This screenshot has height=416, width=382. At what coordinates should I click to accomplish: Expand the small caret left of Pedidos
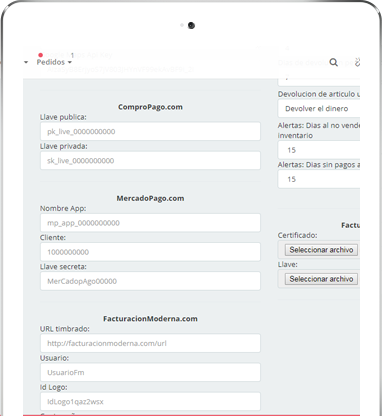pos(26,62)
